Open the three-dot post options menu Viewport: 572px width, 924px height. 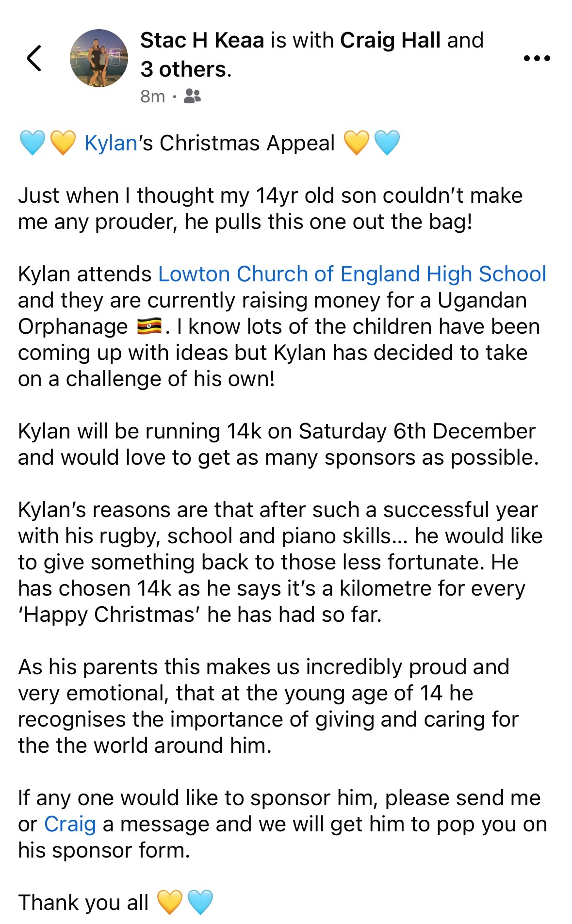pyautogui.click(x=537, y=58)
